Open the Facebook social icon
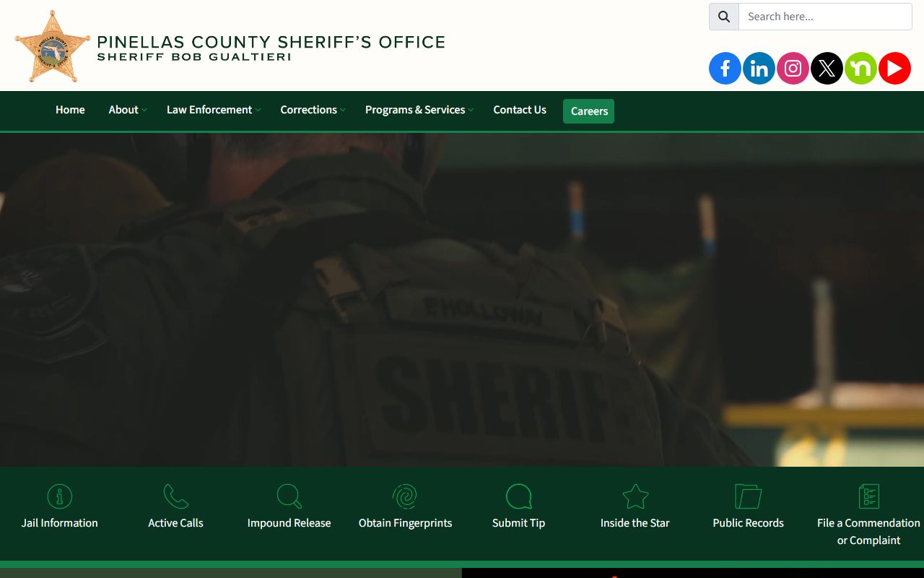 point(725,69)
